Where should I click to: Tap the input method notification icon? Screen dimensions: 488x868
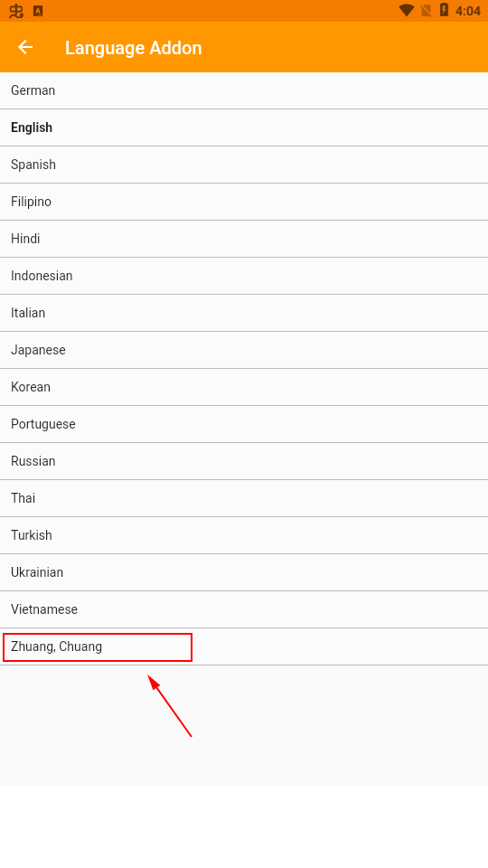click(16, 11)
